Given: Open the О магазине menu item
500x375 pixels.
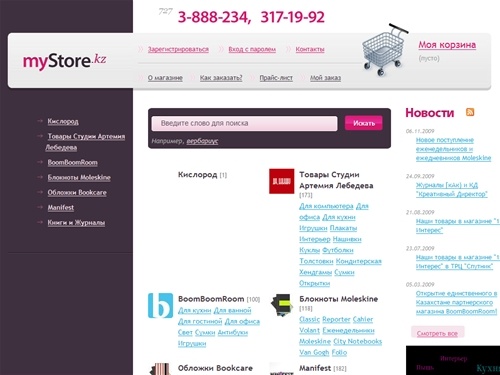Looking at the screenshot, I should pyautogui.click(x=165, y=78).
